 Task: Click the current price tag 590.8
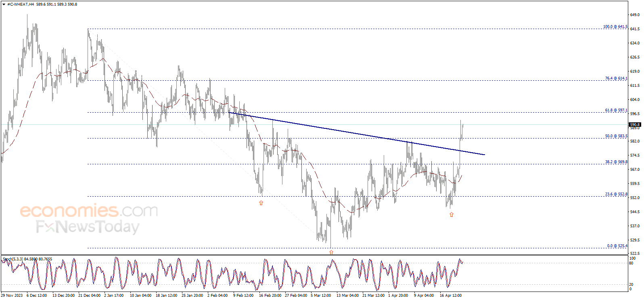click(635, 125)
